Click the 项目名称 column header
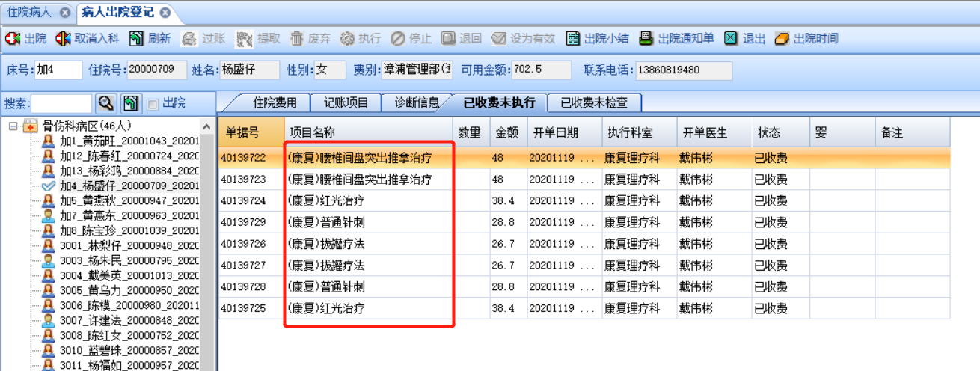 coord(369,132)
